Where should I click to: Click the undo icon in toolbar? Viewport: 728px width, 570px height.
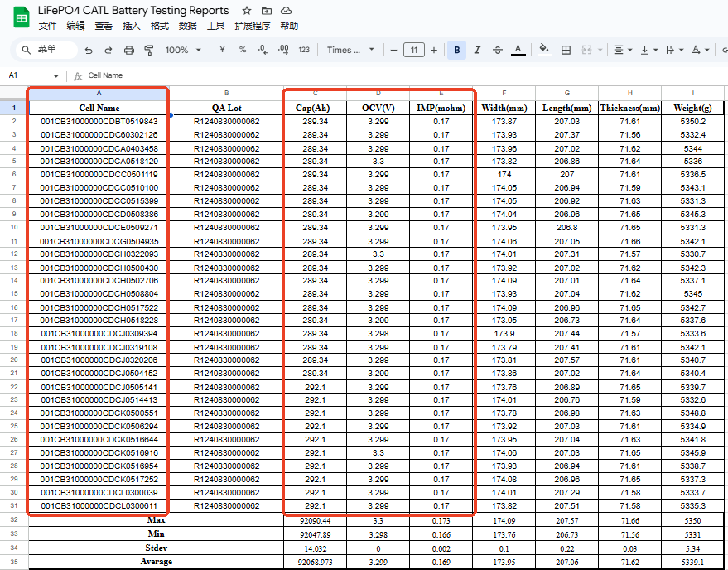[x=89, y=51]
